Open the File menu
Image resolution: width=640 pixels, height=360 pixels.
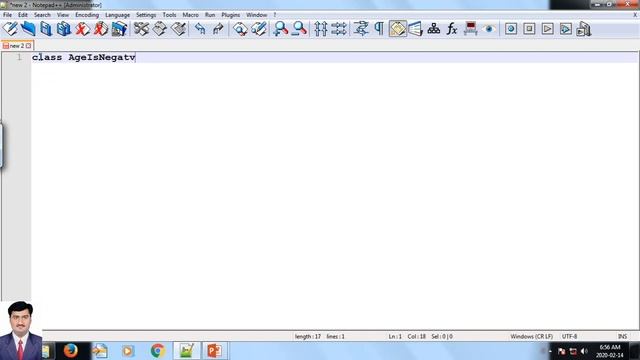(x=7, y=15)
